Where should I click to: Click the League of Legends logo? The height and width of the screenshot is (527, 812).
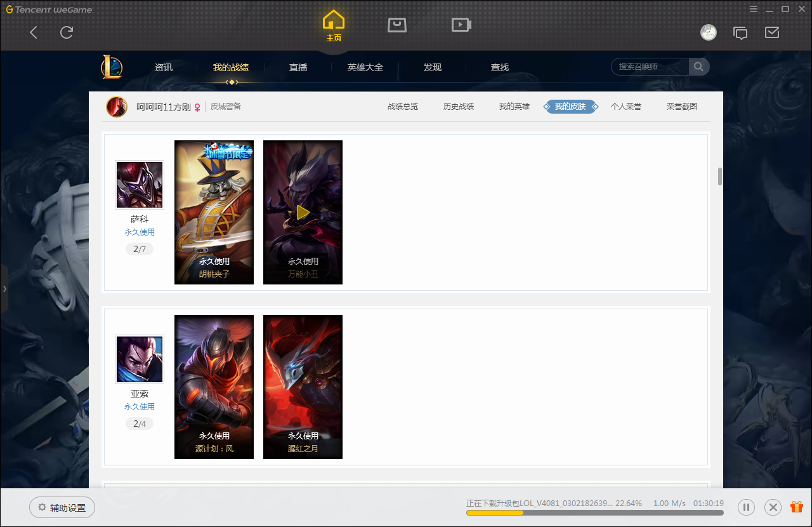pos(112,67)
